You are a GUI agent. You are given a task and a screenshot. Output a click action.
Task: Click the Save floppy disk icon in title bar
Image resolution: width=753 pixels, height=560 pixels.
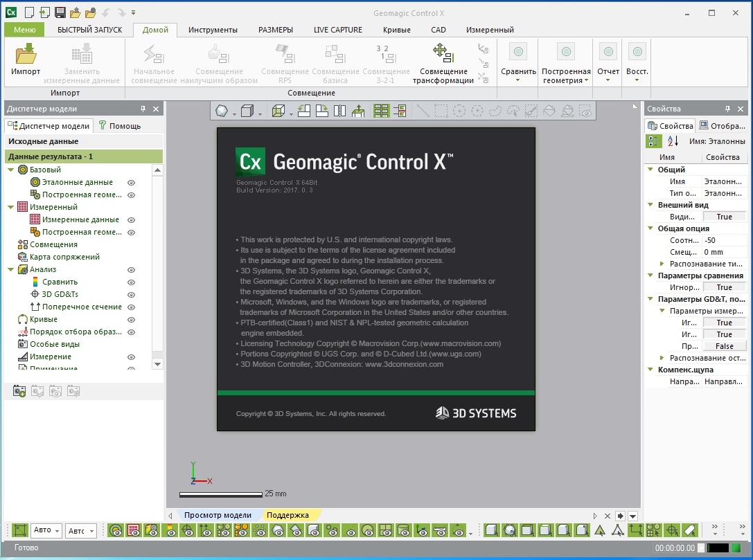click(x=60, y=12)
